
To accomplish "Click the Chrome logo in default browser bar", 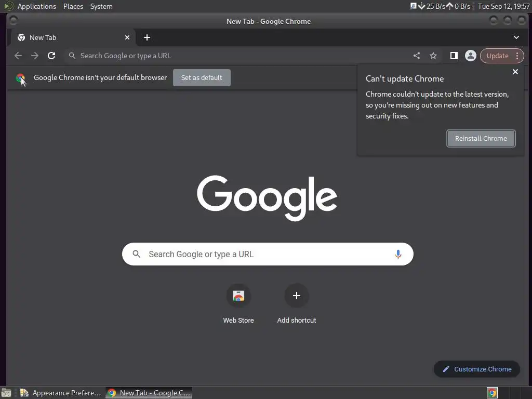I will [20, 78].
